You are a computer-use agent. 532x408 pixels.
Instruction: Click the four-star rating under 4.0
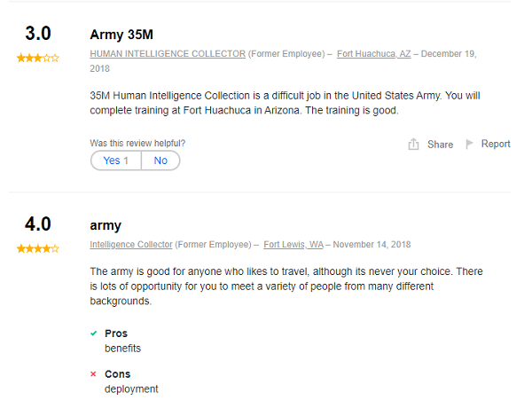(38, 248)
